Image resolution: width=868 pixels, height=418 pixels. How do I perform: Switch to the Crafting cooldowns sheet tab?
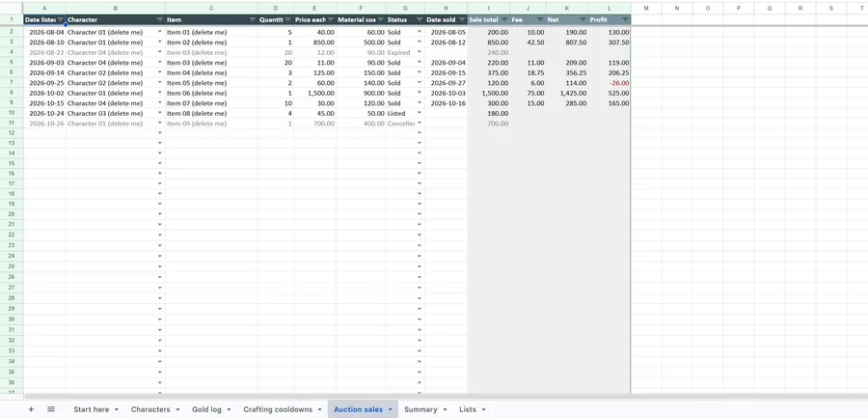tap(278, 409)
